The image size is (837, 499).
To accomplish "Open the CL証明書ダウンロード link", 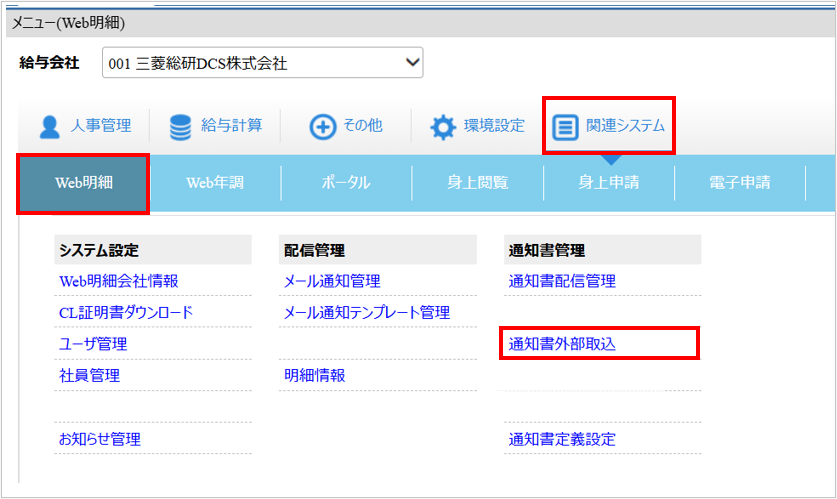I will 126,313.
